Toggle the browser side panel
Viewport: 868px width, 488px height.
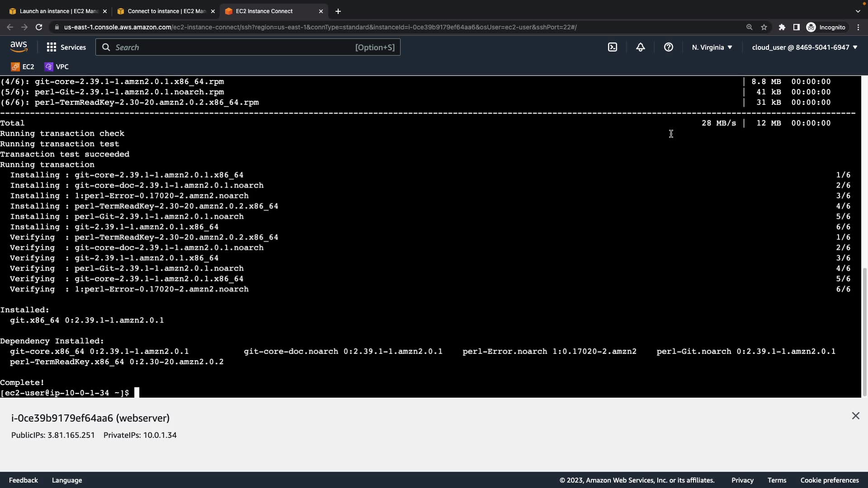pyautogui.click(x=796, y=27)
